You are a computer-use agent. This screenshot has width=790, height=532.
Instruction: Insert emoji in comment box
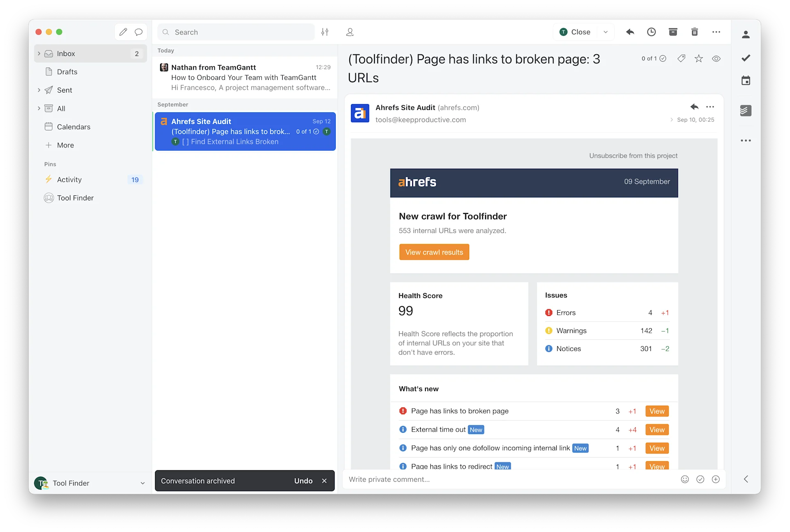coord(685,479)
